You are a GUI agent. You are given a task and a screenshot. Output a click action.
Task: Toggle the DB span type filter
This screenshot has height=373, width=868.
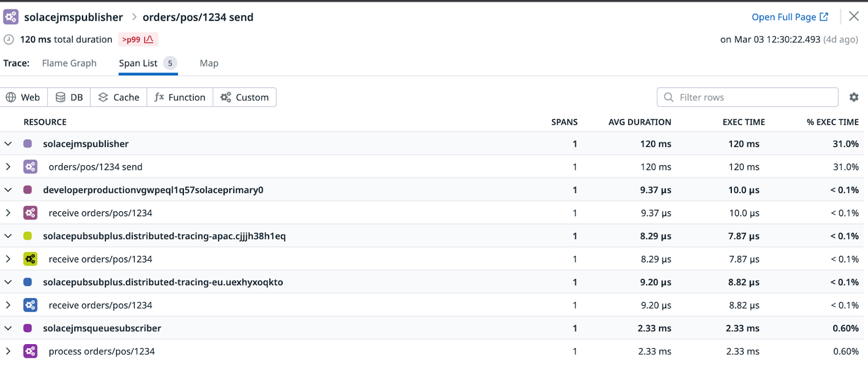tap(69, 97)
